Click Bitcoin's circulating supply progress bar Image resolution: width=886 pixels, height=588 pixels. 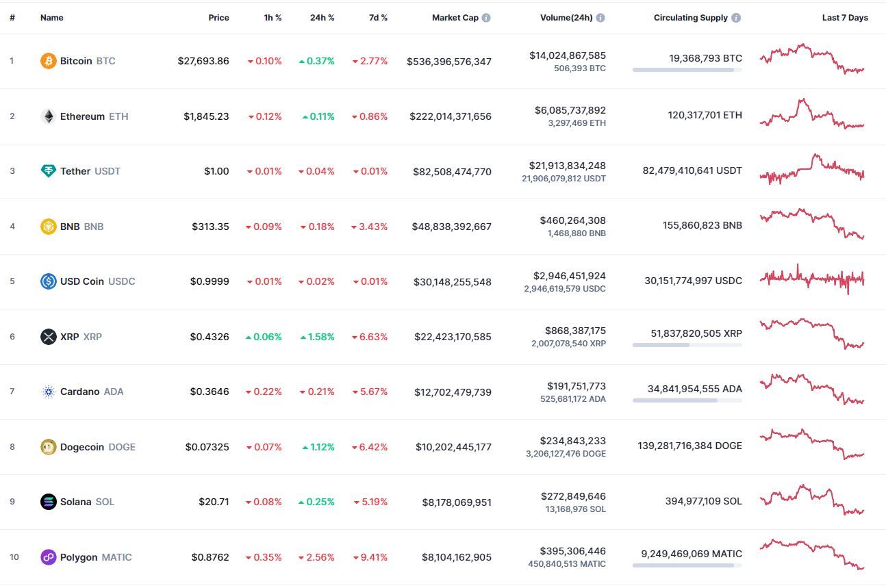[687, 70]
